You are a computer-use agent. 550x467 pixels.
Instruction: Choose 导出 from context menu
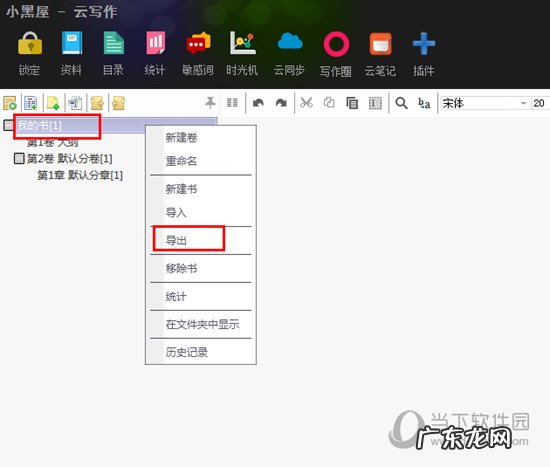(176, 241)
